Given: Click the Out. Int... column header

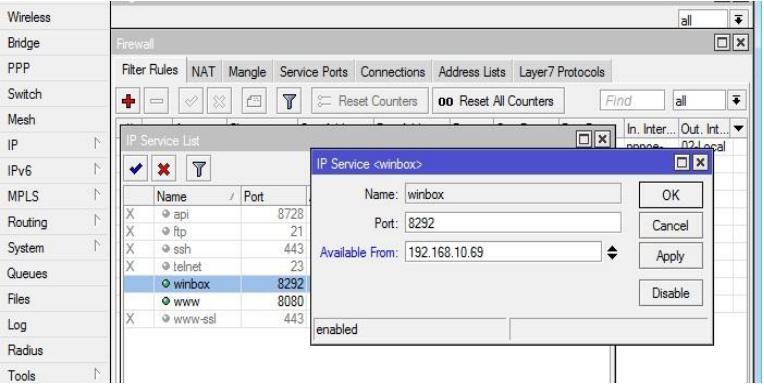Looking at the screenshot, I should point(705,129).
